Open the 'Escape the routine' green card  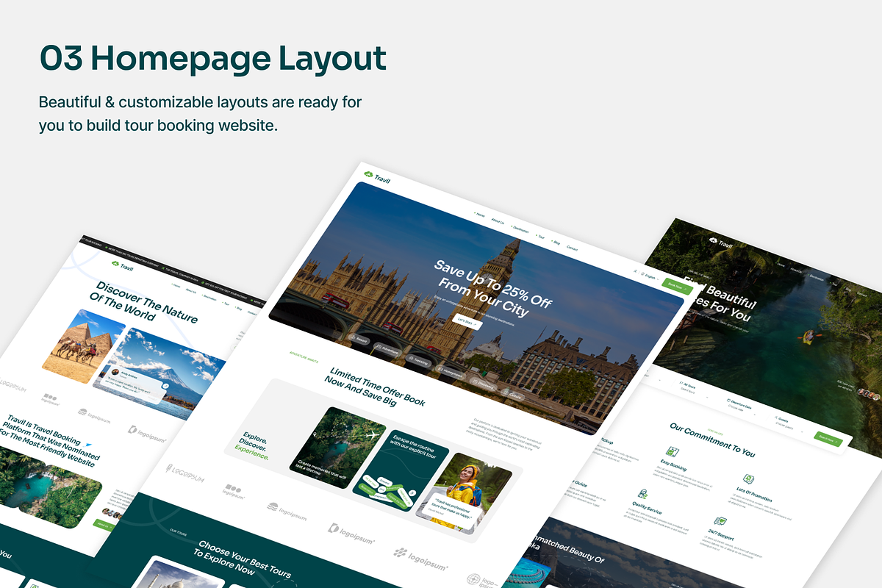[x=401, y=470]
